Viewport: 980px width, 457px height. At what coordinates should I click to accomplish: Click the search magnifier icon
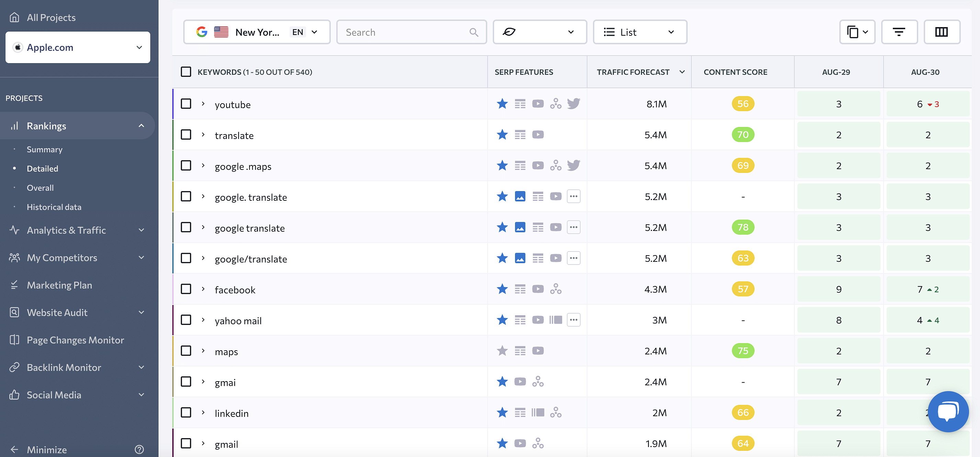coord(473,32)
